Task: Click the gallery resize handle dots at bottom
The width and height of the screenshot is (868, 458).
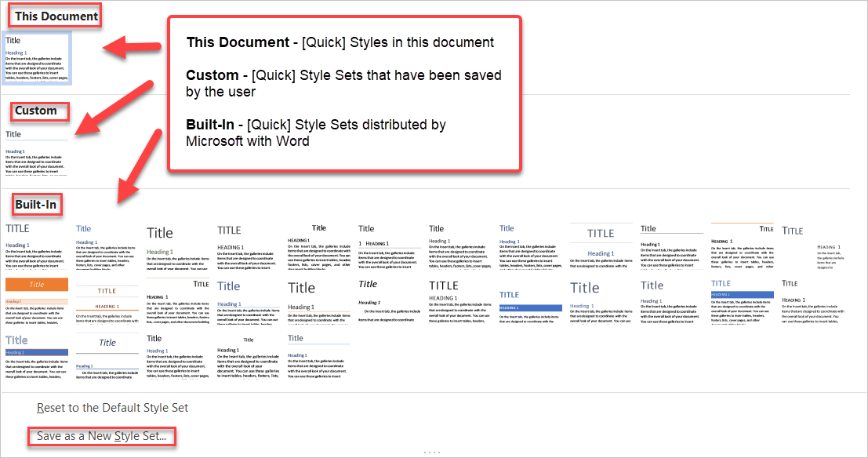Action: click(x=433, y=453)
